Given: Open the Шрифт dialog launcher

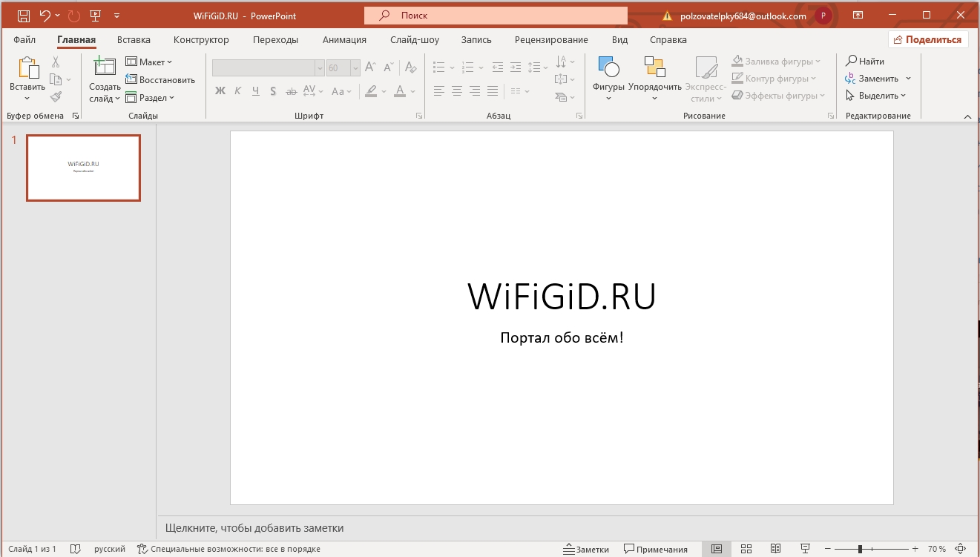Looking at the screenshot, I should point(419,116).
